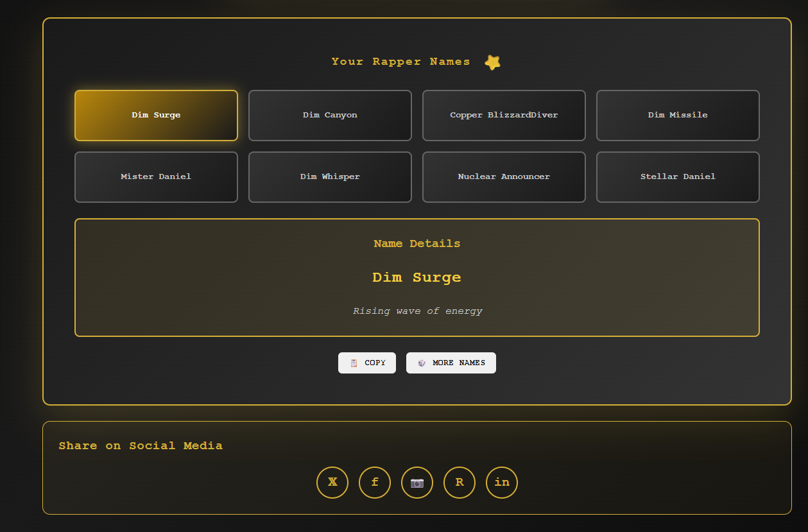Select the Mister Daniel name
808x532 pixels.
point(156,177)
